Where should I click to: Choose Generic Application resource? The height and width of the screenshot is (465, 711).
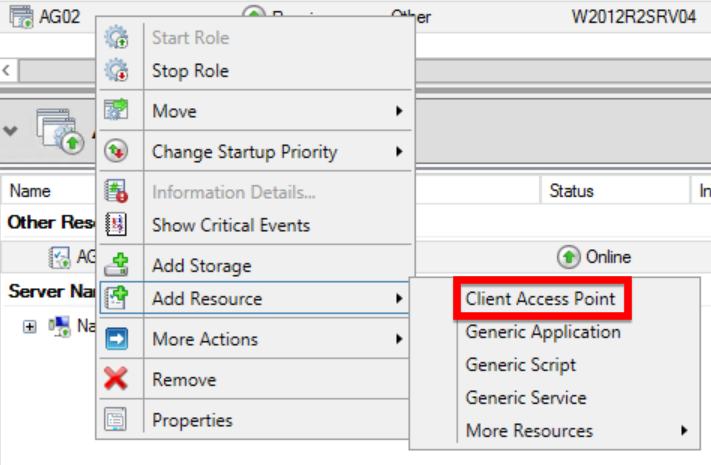pos(543,332)
